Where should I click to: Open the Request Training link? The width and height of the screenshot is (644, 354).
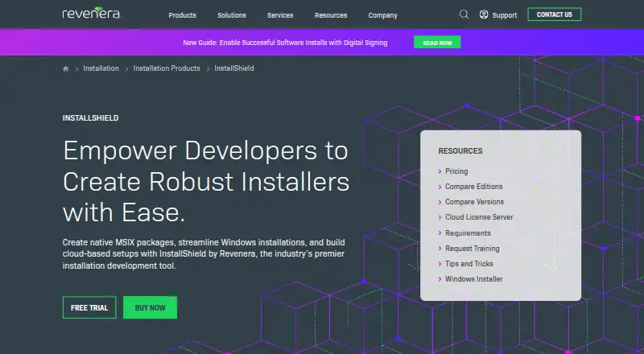point(473,248)
